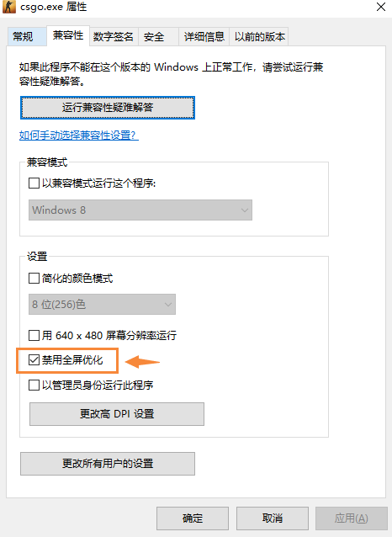Screen dimensions: 392x537
Task: Click the csgo.exe icon in title bar
Action: point(9,7)
